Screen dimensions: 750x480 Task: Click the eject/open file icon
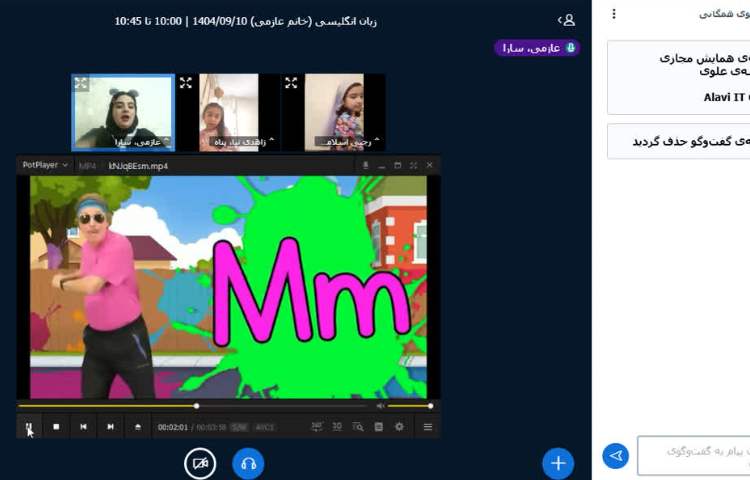pos(138,426)
